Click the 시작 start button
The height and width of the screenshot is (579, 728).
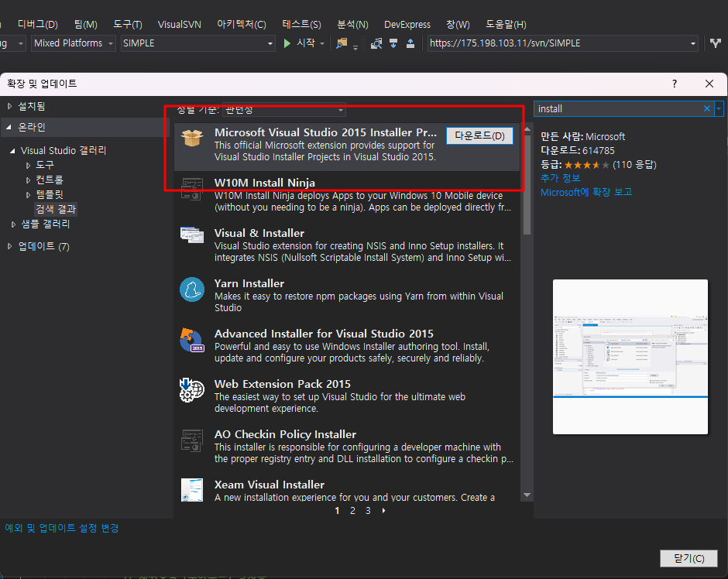(x=305, y=43)
